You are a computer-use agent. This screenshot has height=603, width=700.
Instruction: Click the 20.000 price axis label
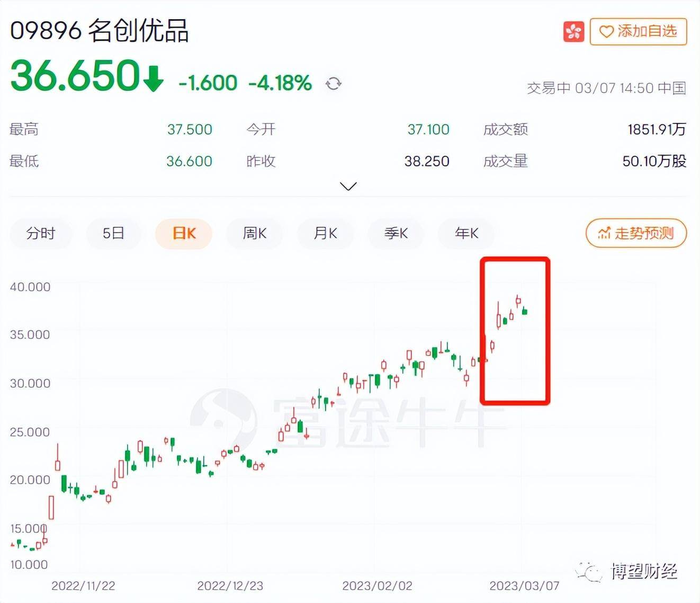30,480
